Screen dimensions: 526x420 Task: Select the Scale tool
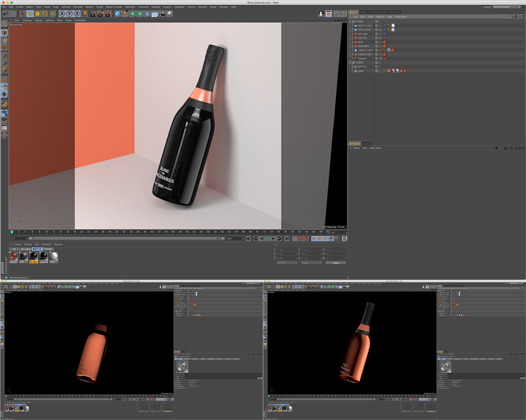tap(37, 14)
